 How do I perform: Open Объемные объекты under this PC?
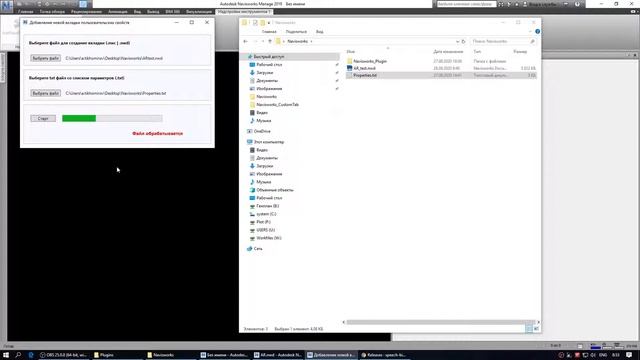(275, 190)
